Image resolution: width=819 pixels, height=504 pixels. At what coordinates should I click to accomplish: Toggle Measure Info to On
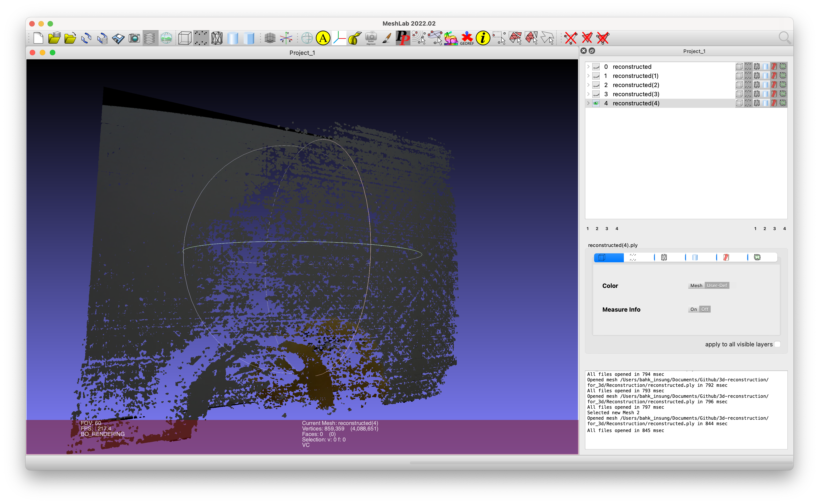[694, 309]
